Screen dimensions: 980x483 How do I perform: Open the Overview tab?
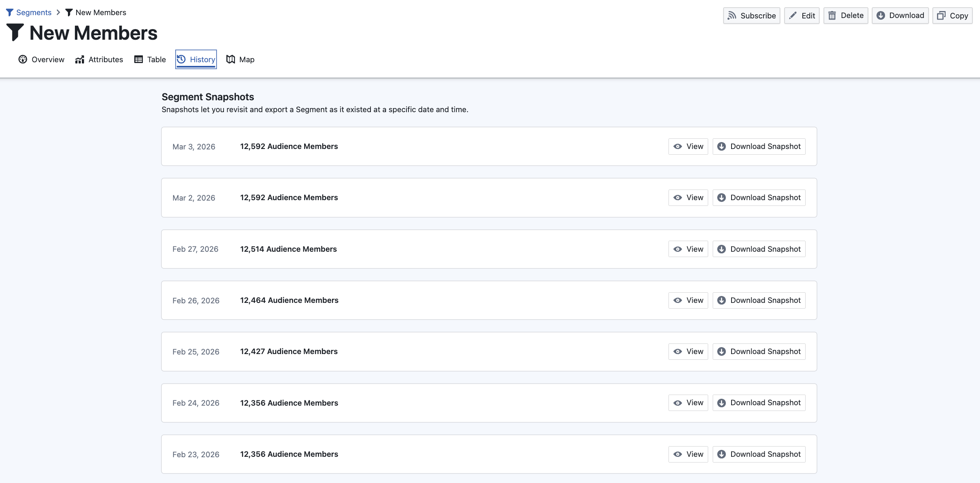41,59
